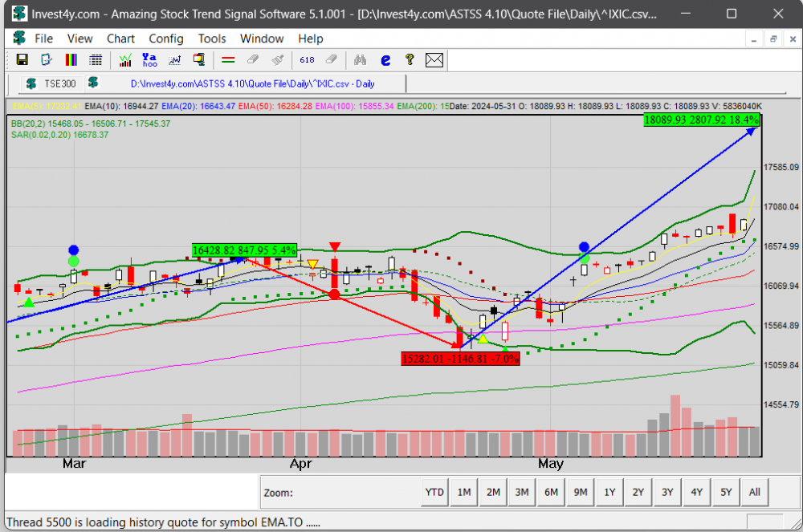Open the Chart menu

pyautogui.click(x=120, y=39)
